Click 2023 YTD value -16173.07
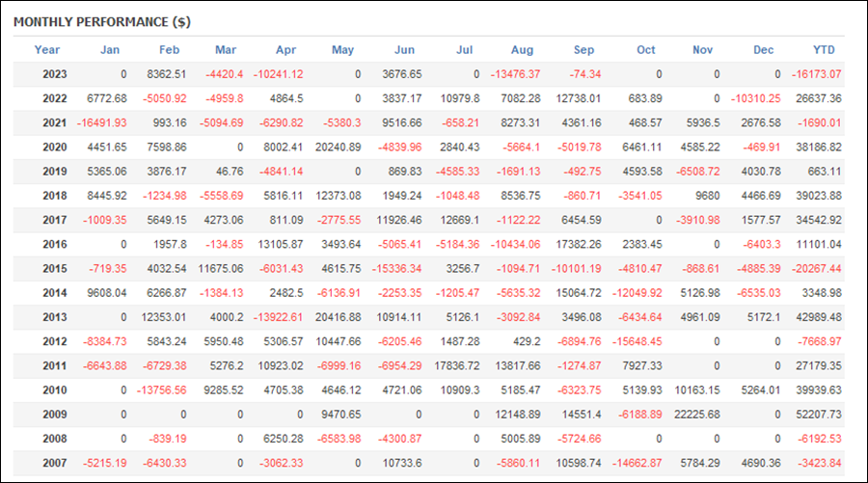Screen dimensions: 868x483 [817, 74]
